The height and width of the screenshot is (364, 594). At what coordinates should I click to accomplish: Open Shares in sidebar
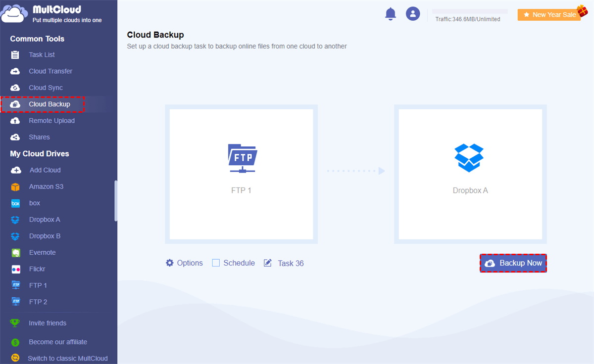(39, 137)
